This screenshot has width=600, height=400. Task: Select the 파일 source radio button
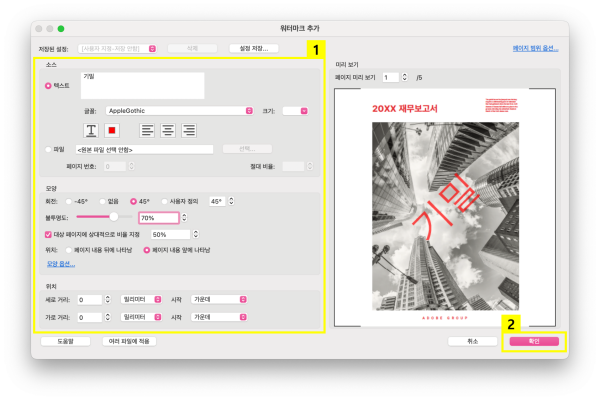click(48, 149)
